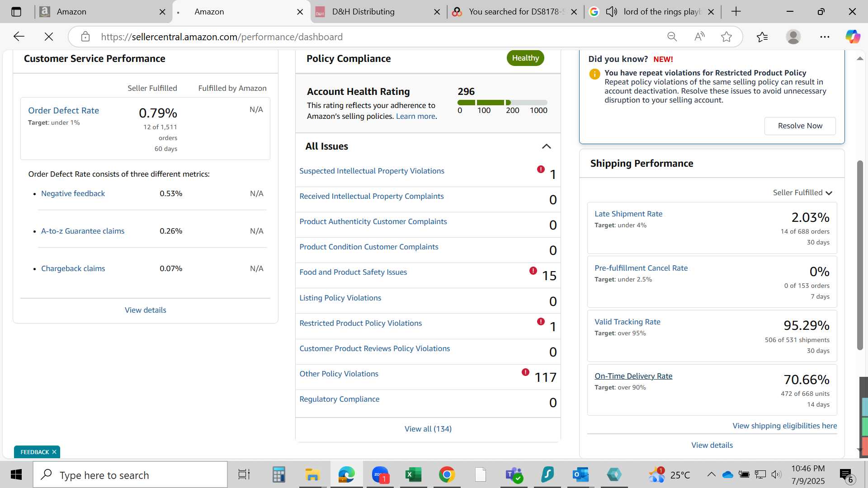Open Received Intellectual Property Complaints
This screenshot has width=868, height=488.
point(372,196)
